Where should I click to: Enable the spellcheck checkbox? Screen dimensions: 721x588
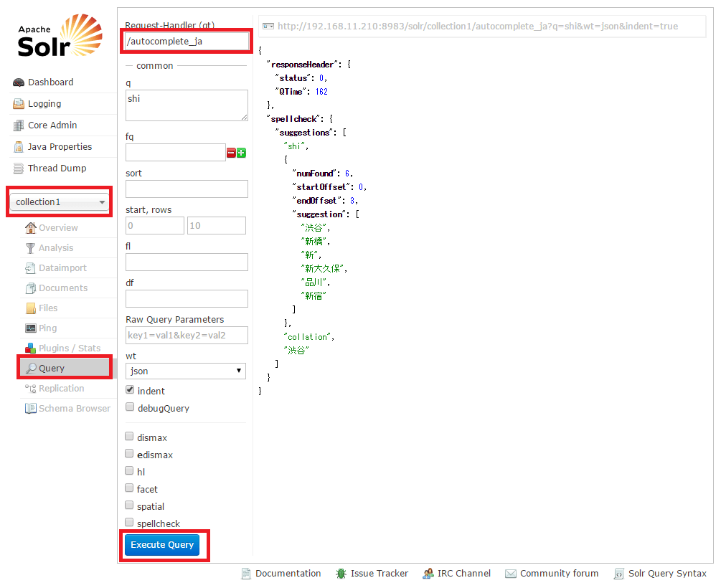(x=129, y=523)
